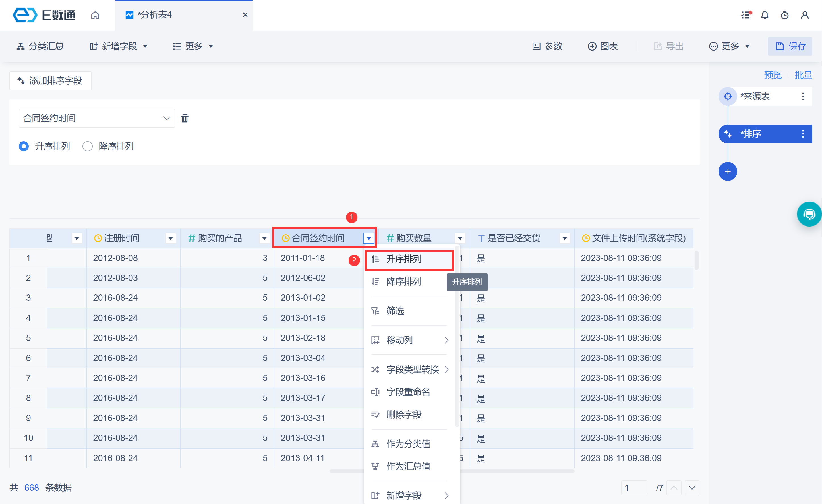Open the customer service chat bubble
This screenshot has width=822, height=504.
809,214
